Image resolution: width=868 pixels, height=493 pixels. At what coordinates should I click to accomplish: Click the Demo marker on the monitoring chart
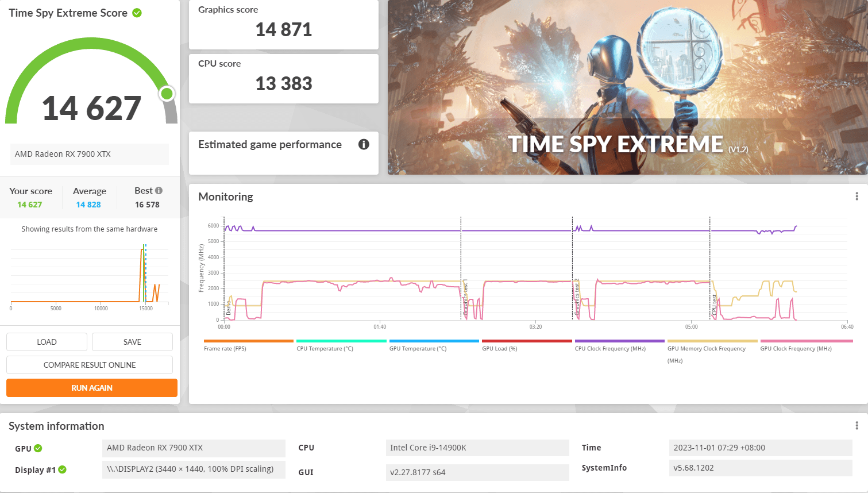click(229, 308)
